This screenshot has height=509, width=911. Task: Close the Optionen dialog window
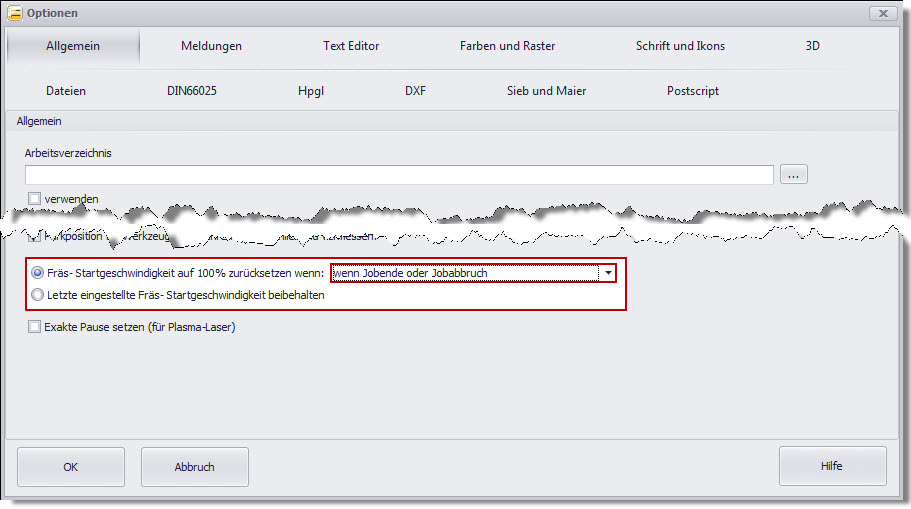[882, 13]
